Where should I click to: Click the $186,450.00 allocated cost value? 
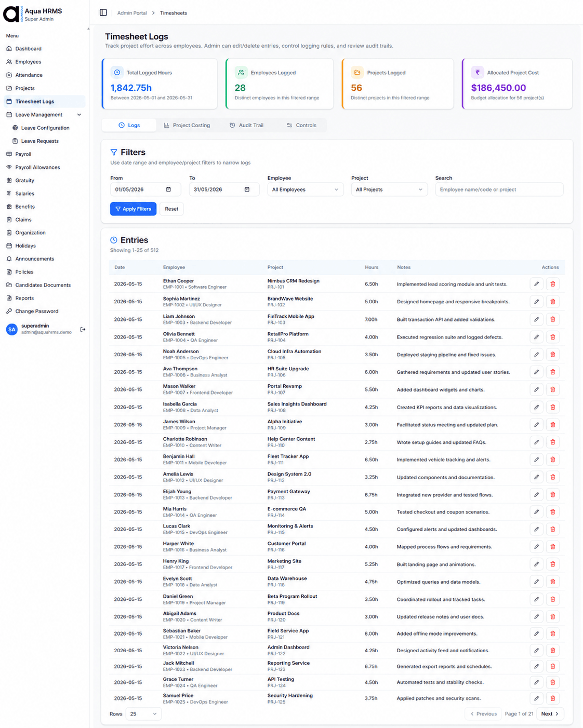(x=498, y=88)
